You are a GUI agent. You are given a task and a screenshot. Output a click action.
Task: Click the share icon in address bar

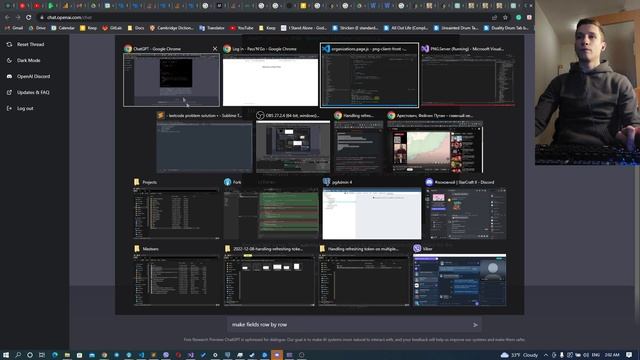pyautogui.click(x=495, y=18)
